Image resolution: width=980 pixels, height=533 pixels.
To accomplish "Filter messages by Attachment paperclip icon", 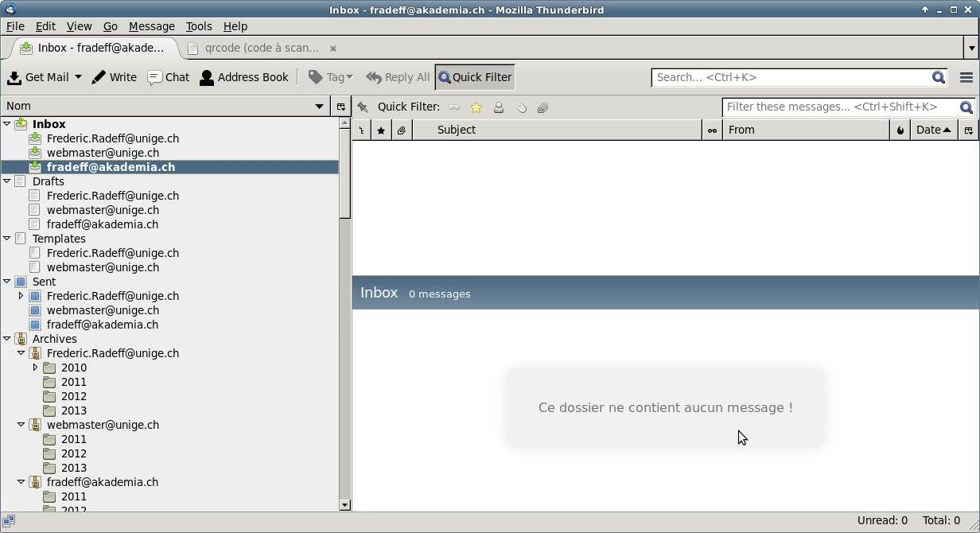I will 543,107.
